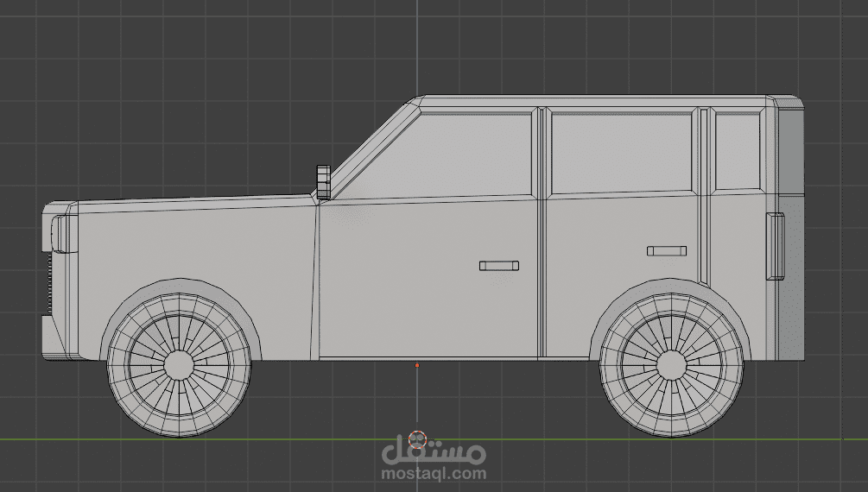Select the front grille mesh
The height and width of the screenshot is (492, 868).
click(51, 283)
